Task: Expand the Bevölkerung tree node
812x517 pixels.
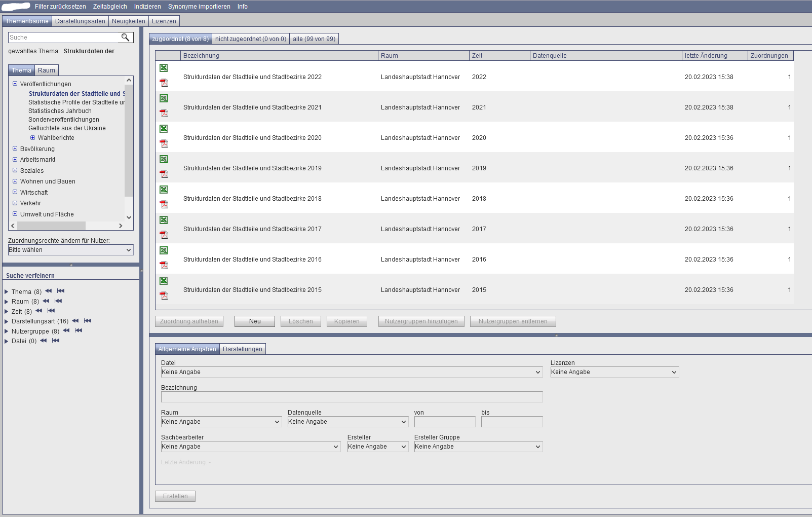Action: click(15, 149)
